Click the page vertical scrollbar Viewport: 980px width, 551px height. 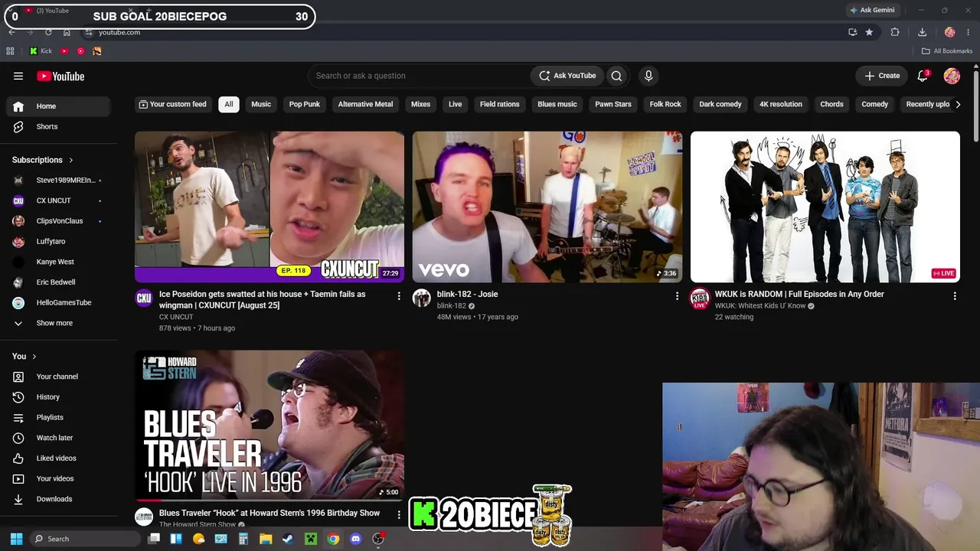coord(976,106)
